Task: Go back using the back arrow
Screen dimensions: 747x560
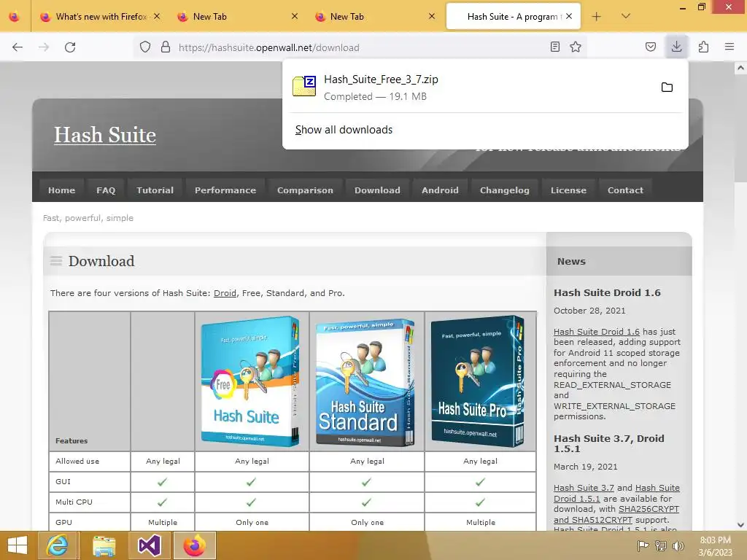Action: 18,47
